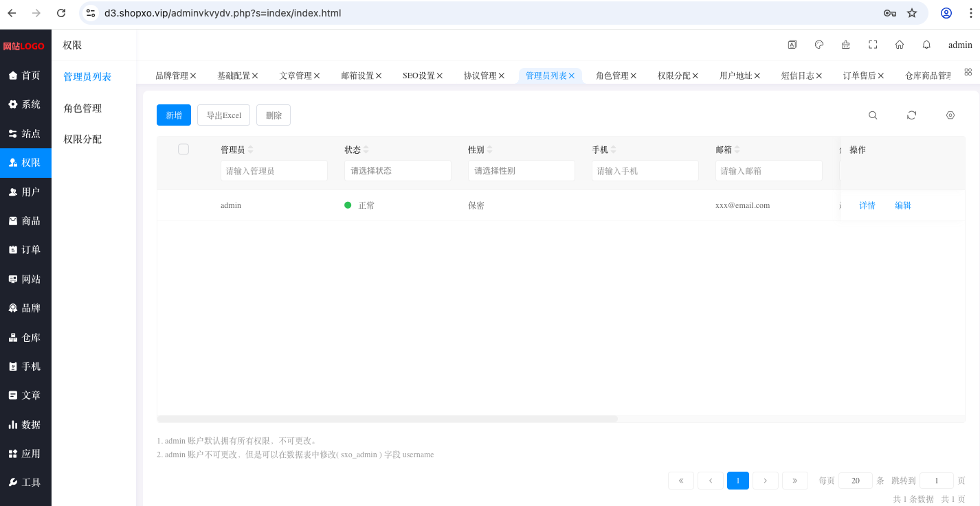Open 订单 section in sidebar
980x506 pixels.
(25, 250)
